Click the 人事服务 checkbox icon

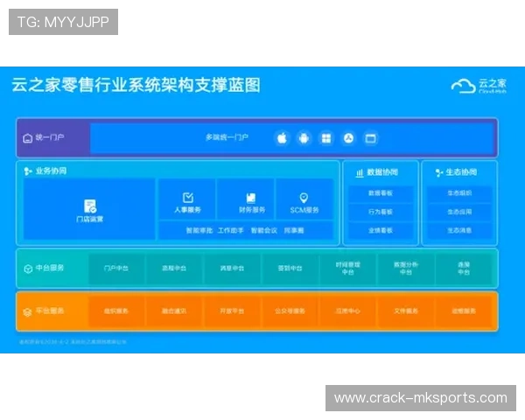point(188,198)
